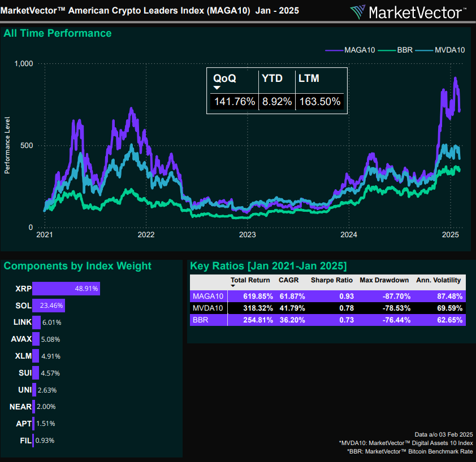Click the Data a/o 03 Feb 2025 note
476x462 pixels.
(x=444, y=435)
